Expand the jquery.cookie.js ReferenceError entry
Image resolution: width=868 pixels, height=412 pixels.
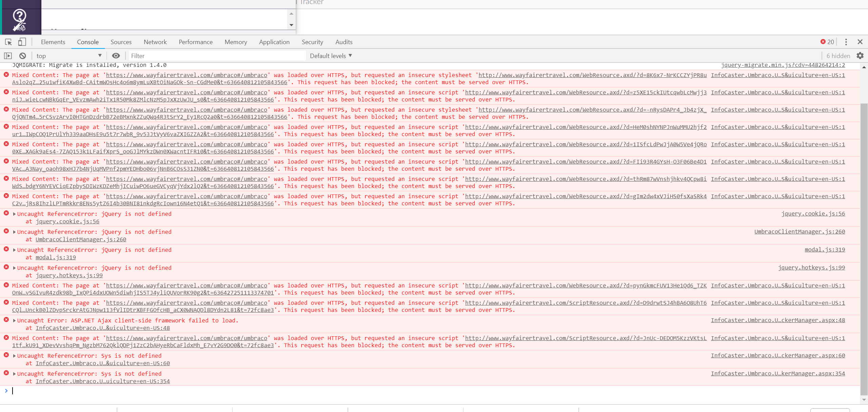point(14,214)
